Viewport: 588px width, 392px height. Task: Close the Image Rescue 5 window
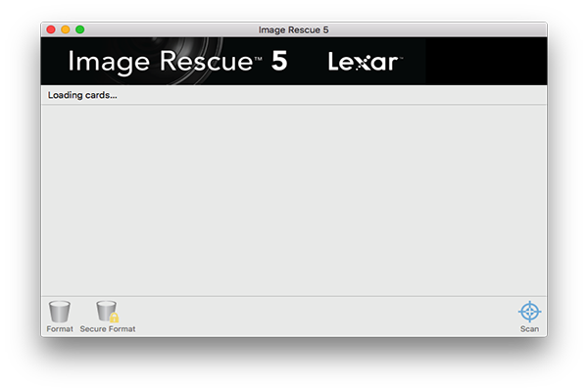pyautogui.click(x=51, y=29)
